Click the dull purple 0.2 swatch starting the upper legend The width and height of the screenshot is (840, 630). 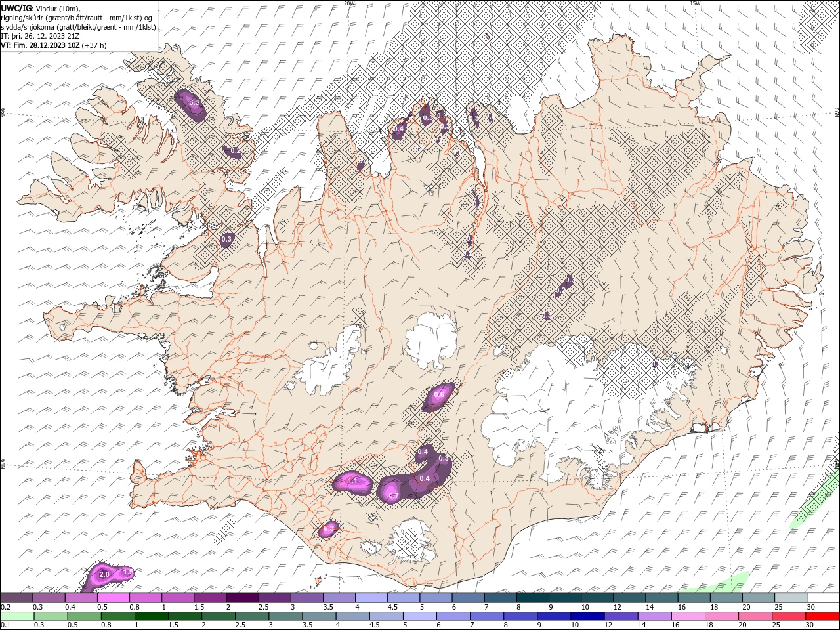(x=16, y=598)
